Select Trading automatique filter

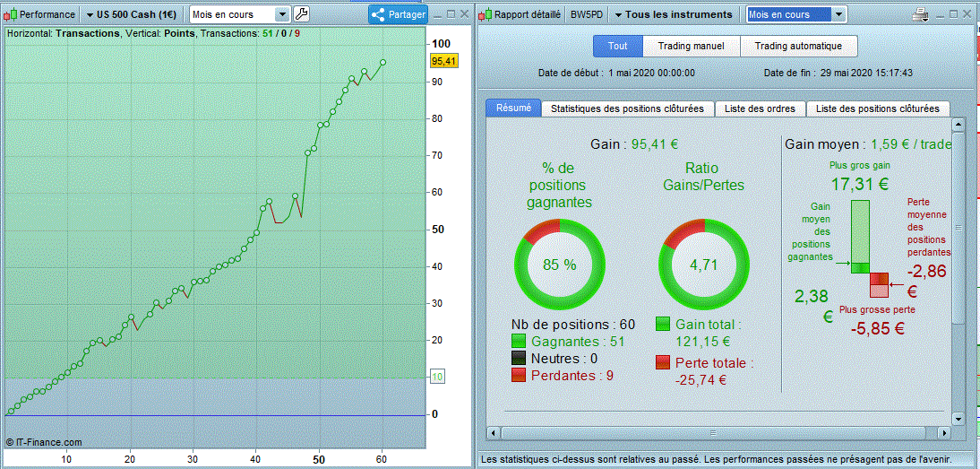point(798,46)
